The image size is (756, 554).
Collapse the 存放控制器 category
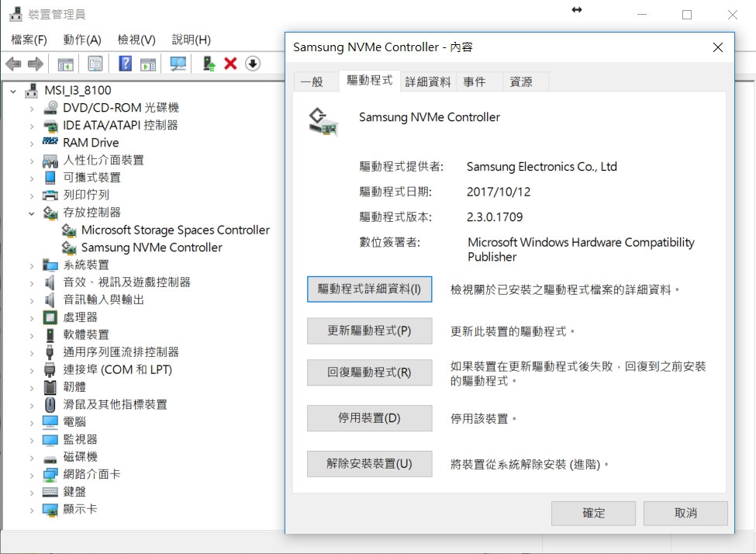point(31,213)
